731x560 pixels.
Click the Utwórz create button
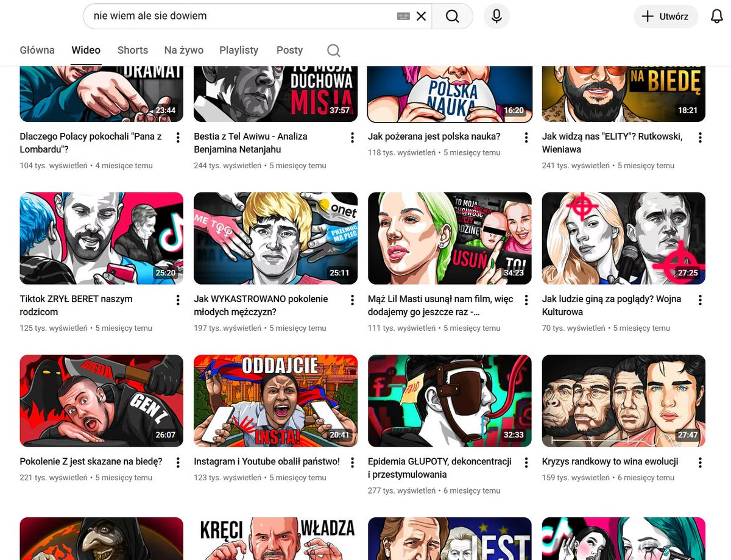click(x=665, y=16)
